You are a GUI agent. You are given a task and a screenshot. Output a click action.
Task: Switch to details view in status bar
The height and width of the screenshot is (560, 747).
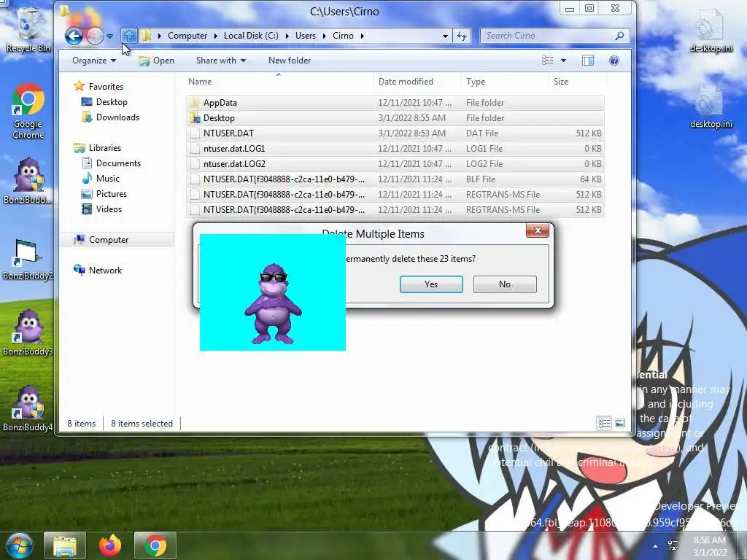tap(604, 423)
